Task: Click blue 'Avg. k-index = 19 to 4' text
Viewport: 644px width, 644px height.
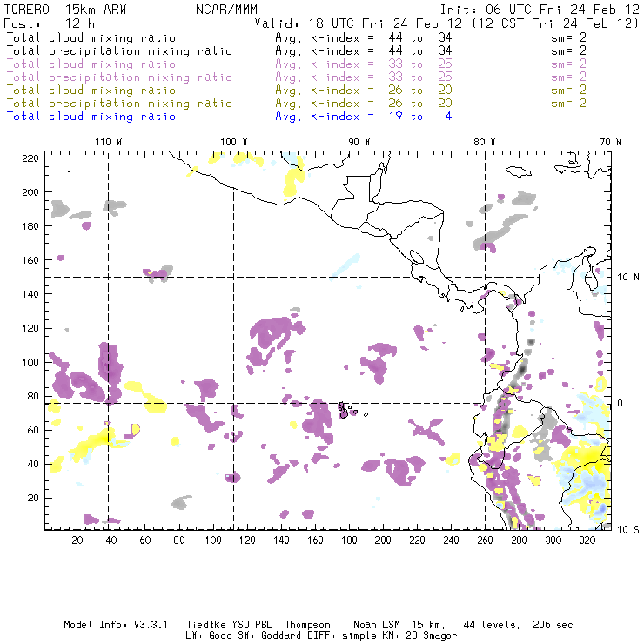Action: 364,117
